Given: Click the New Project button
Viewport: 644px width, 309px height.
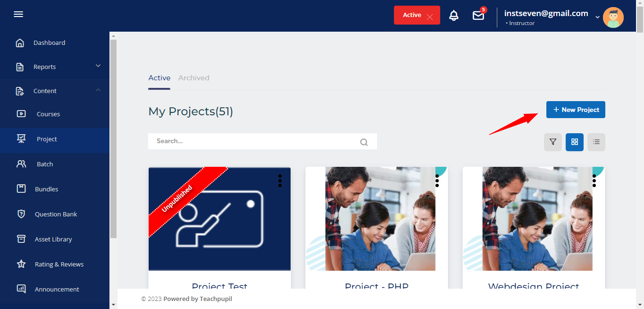Looking at the screenshot, I should (575, 110).
